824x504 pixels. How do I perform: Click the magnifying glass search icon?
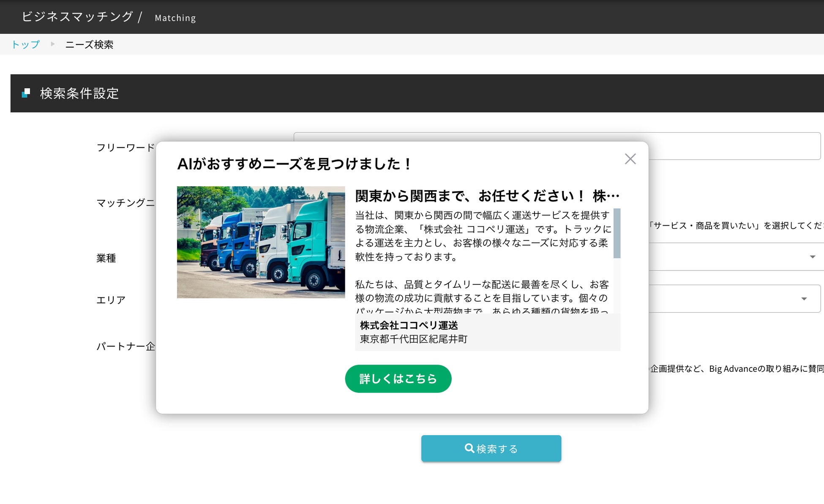coord(469,448)
